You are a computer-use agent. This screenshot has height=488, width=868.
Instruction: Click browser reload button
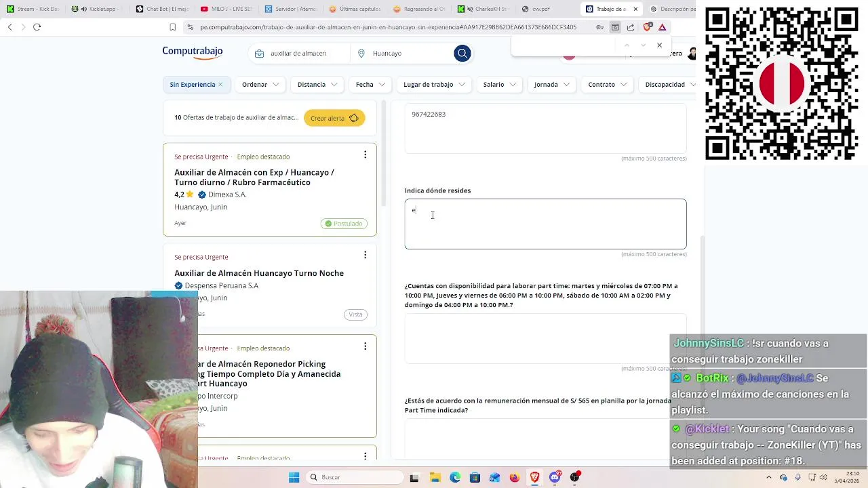coord(37,27)
